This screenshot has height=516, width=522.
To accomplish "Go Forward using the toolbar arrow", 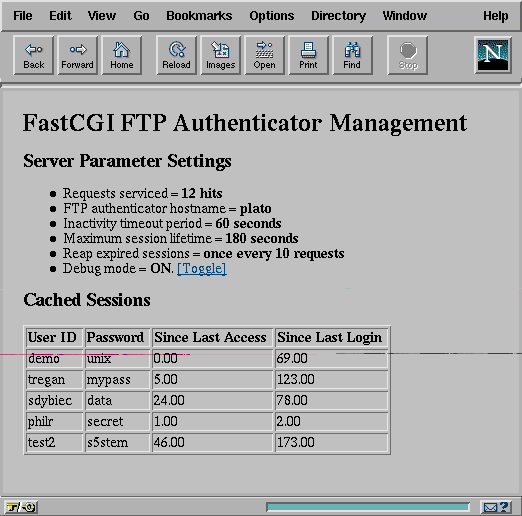I will (x=77, y=55).
